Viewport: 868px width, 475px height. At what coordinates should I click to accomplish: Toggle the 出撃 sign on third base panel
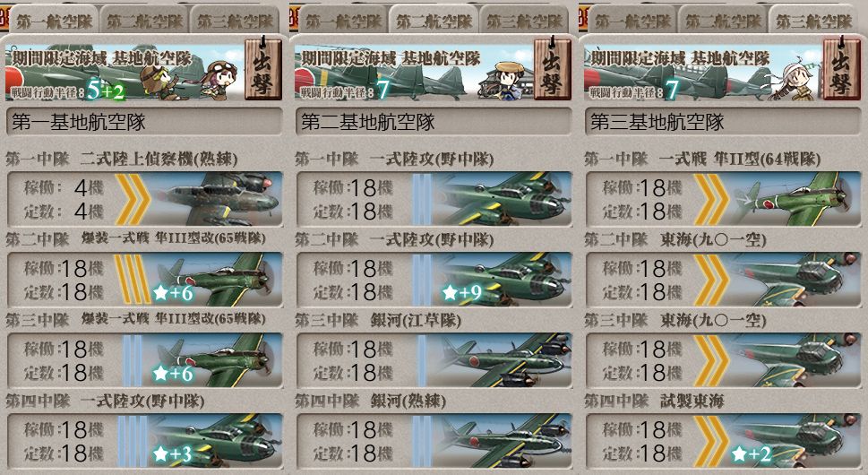pos(841,69)
